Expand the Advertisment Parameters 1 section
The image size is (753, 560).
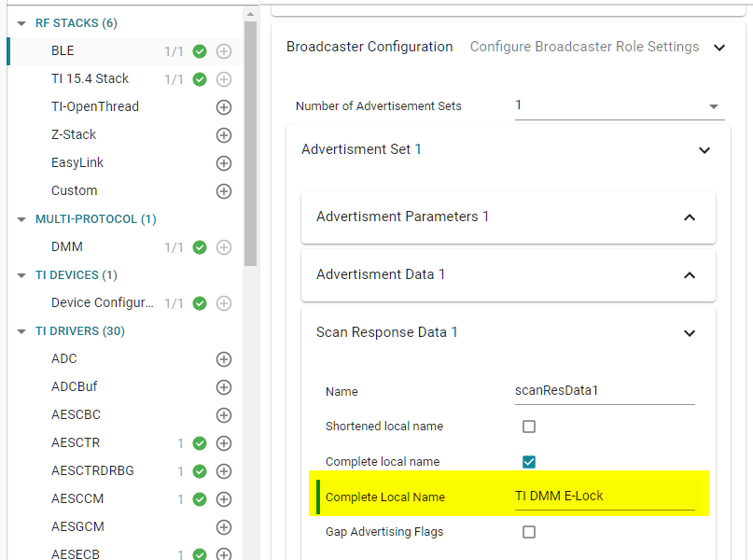[690, 217]
